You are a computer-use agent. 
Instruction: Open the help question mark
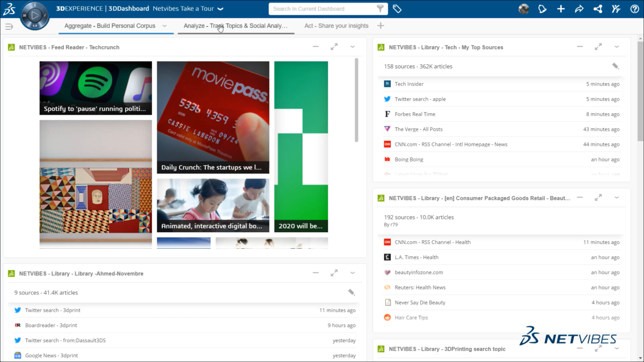[x=634, y=9]
